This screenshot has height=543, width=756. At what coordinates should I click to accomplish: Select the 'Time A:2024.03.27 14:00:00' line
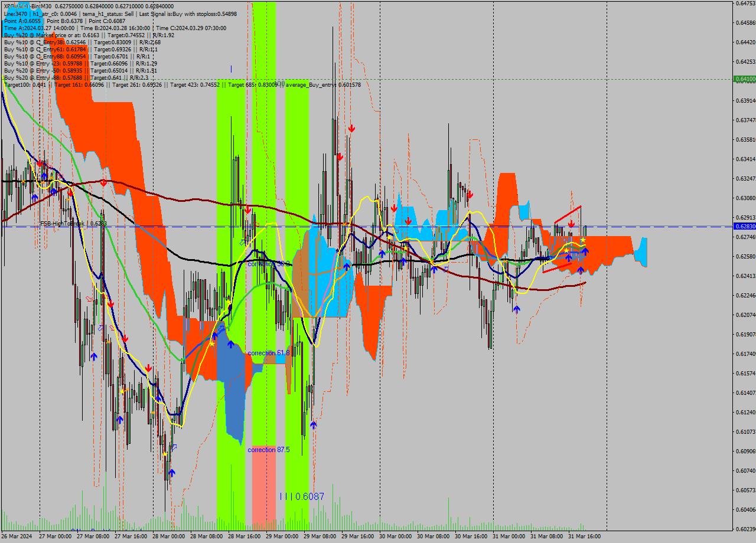pos(115,28)
